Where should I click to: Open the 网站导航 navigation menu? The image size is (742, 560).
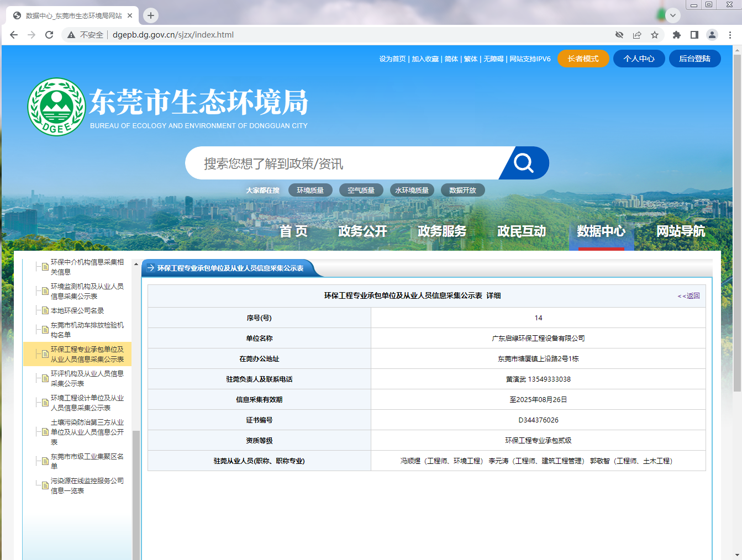click(681, 231)
